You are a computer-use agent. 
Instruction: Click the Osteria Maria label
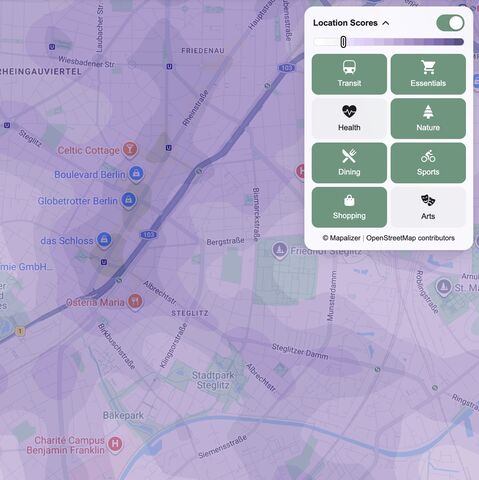[95, 302]
